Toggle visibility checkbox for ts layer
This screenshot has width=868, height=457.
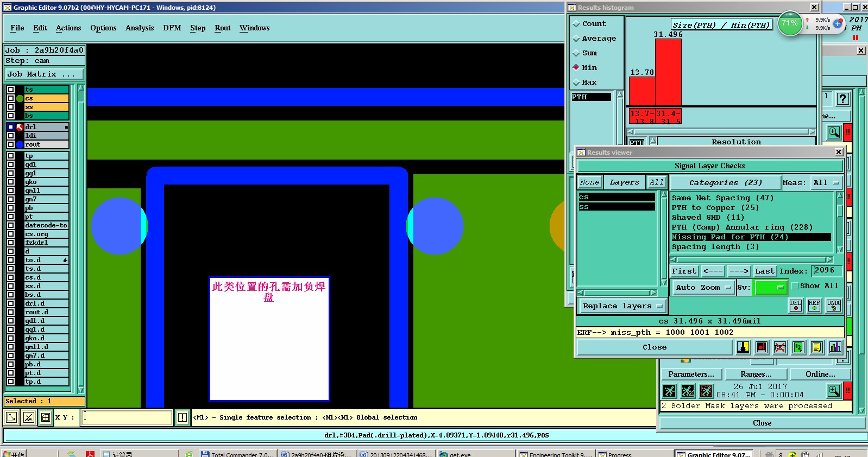point(11,90)
